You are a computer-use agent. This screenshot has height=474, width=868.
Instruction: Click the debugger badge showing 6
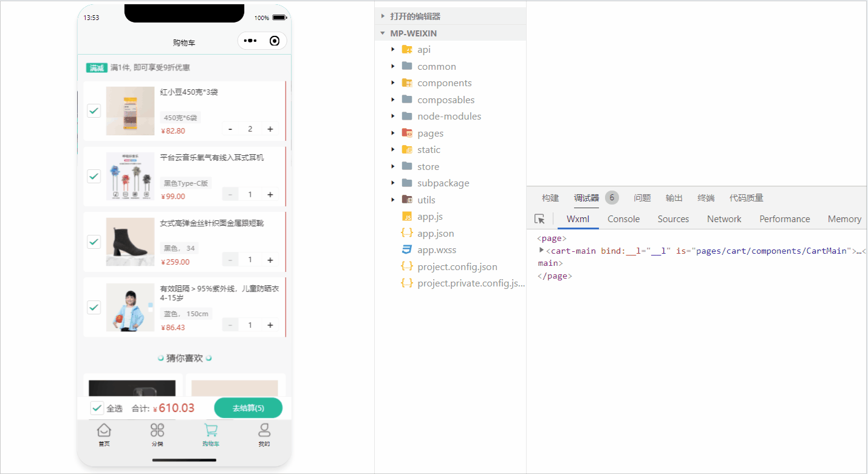pos(612,198)
